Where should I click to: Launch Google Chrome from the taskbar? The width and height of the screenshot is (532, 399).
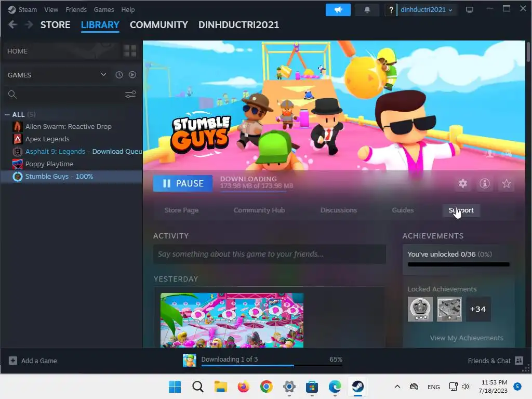267,387
